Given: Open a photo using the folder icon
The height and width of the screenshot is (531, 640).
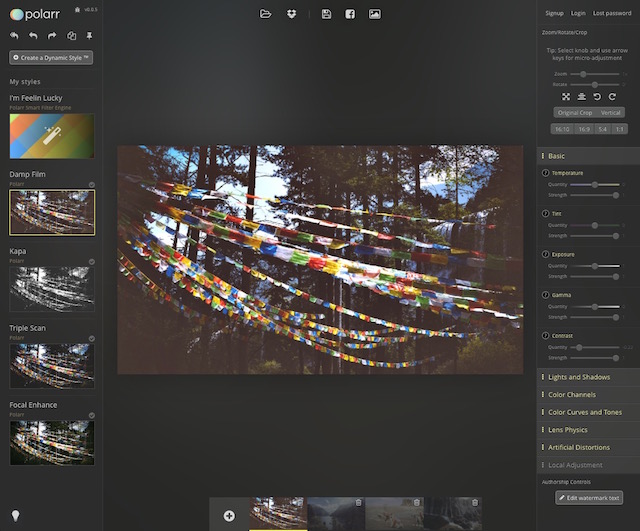Looking at the screenshot, I should (x=265, y=14).
